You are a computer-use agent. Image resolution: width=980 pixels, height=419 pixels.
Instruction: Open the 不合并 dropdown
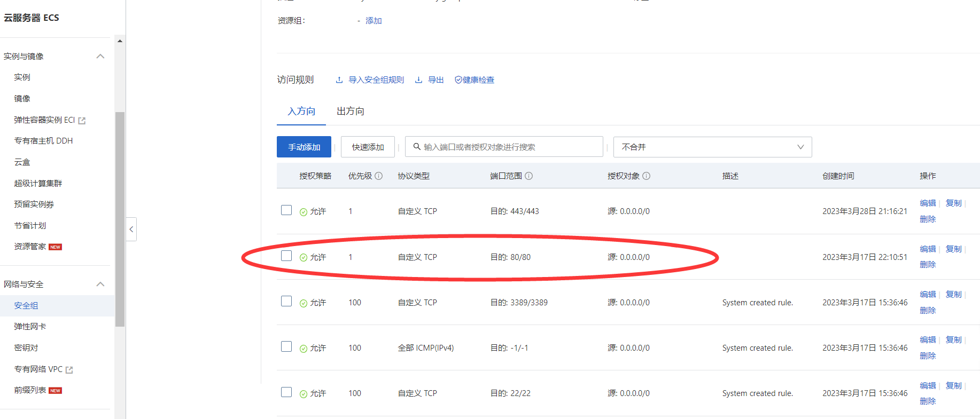[x=712, y=147]
